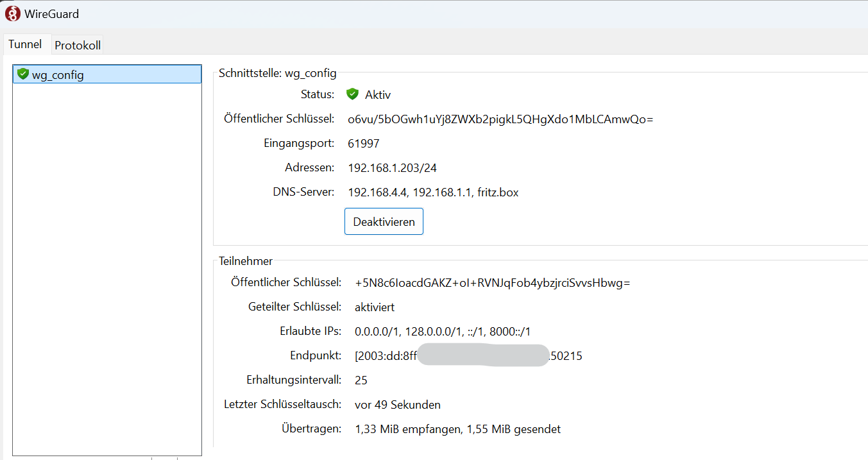Click the last handshake time vor 49 Sekunden
The image size is (868, 460).
[x=398, y=405]
